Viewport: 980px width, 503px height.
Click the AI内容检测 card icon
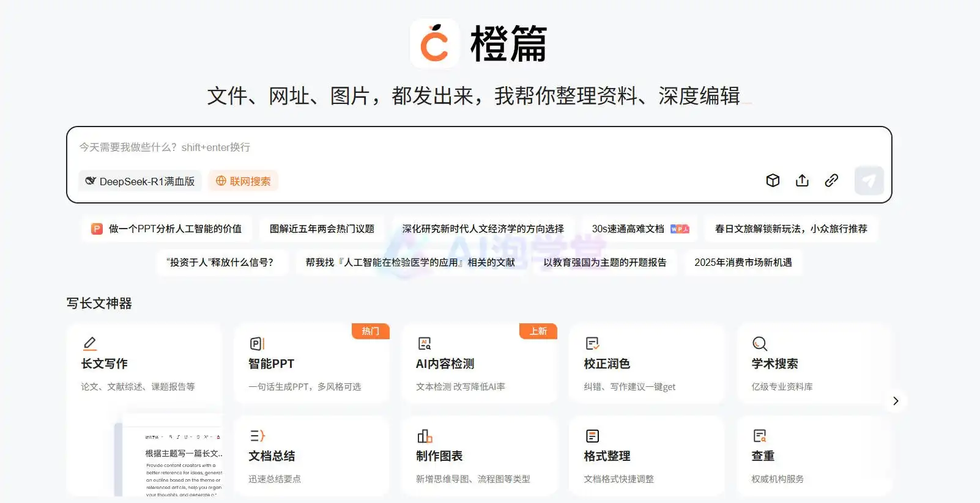click(425, 343)
